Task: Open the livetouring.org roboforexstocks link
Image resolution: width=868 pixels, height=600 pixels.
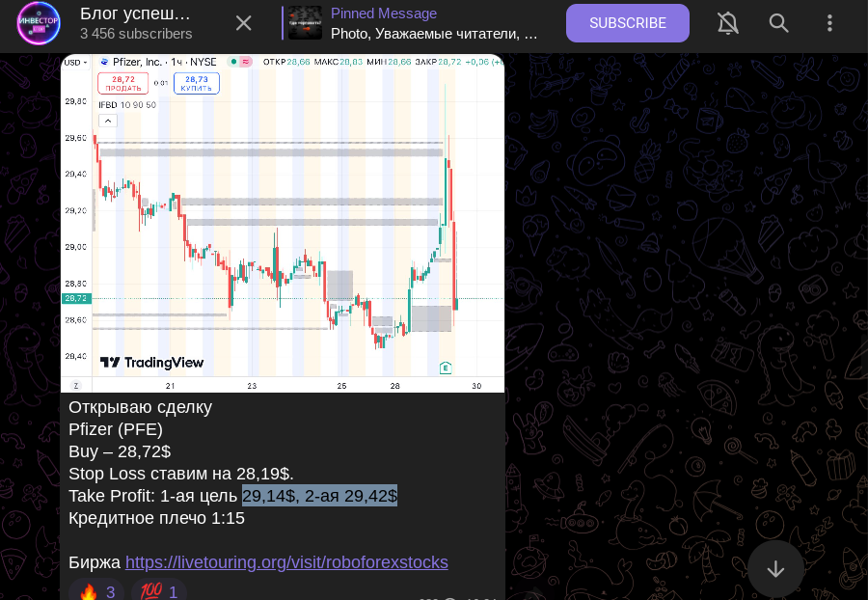Action: click(286, 562)
